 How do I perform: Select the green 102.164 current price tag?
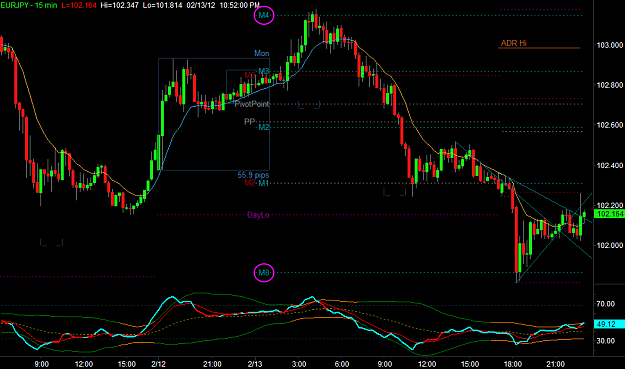[609, 214]
